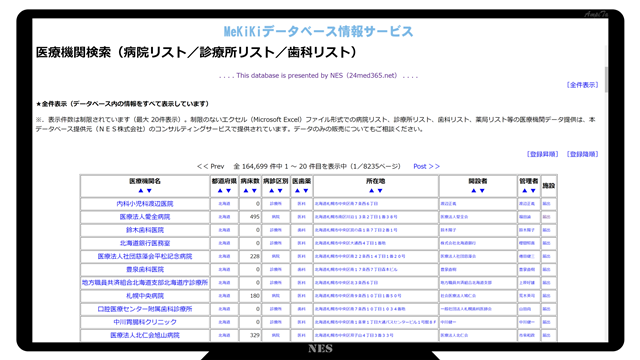Image resolution: width=640 pixels, height=360 pixels.
Task: Go to previous page via << Prev
Action: pos(211,167)
